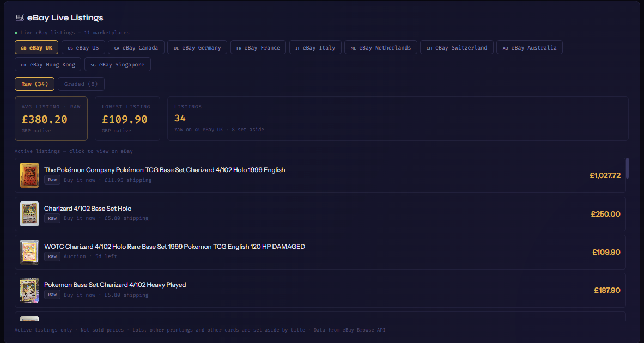Viewport: 644px width, 343px height.
Task: Click 'Active listings — click to view on eBay' text
Action: click(74, 151)
